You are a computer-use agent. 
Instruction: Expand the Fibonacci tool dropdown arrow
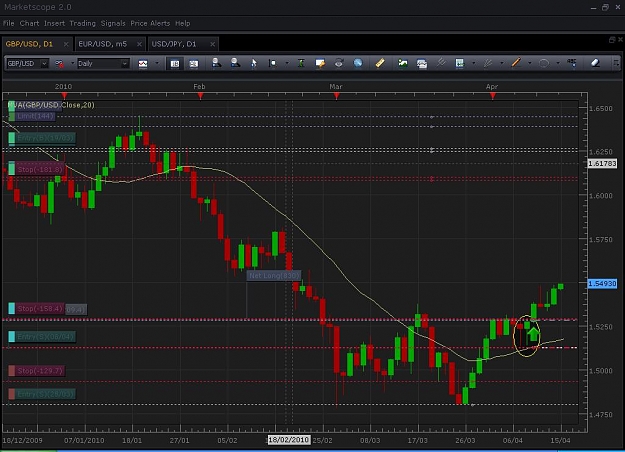coord(501,63)
